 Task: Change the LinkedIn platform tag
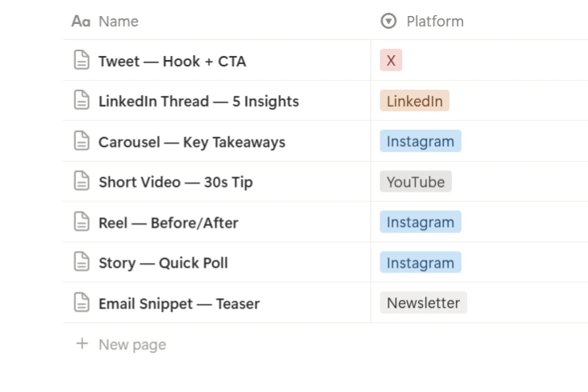click(x=414, y=101)
